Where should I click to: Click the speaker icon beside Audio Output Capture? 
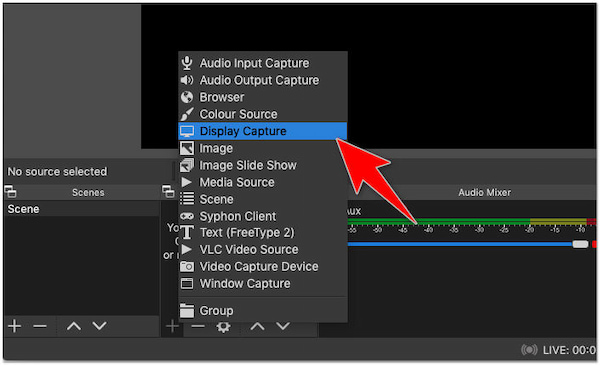187,80
